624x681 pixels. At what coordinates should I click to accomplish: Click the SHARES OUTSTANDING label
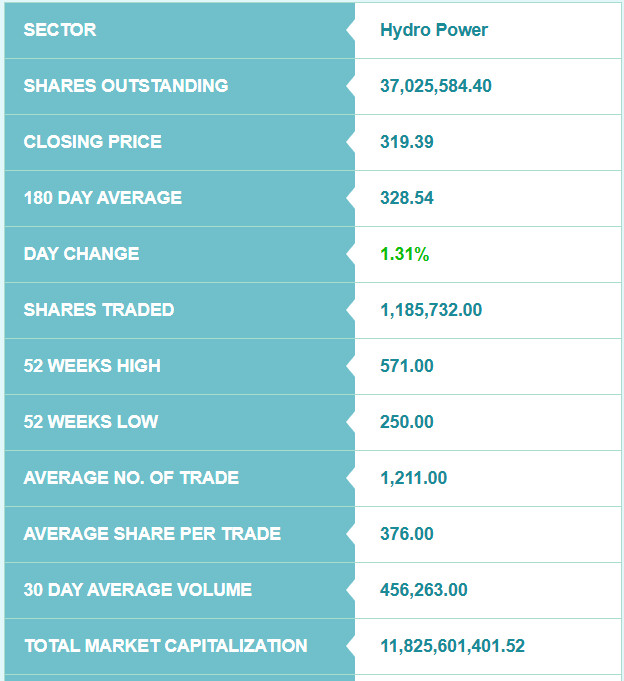click(126, 86)
